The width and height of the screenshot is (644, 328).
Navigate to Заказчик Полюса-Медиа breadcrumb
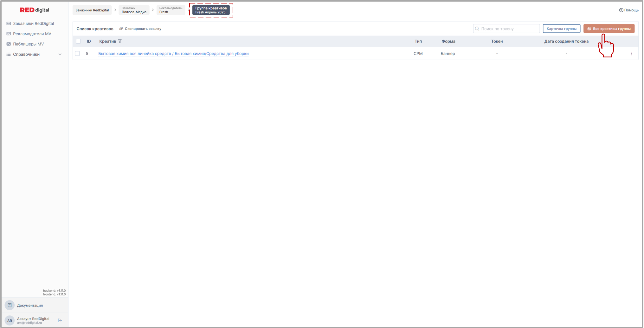[x=134, y=10]
